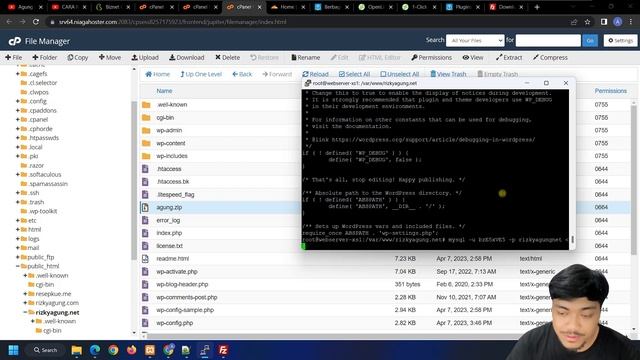Open the wp-content folder icon
The image size is (640, 360).
pyautogui.click(x=146, y=143)
